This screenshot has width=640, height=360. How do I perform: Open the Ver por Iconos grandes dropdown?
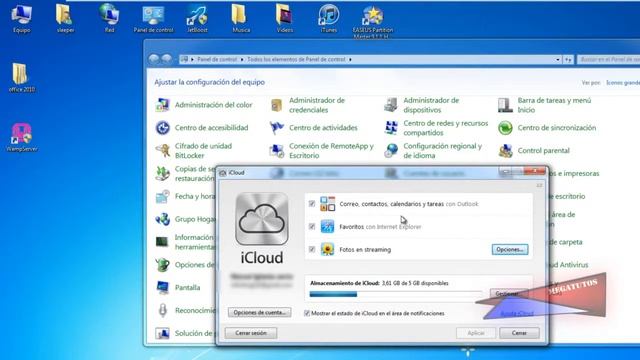pyautogui.click(x=623, y=82)
